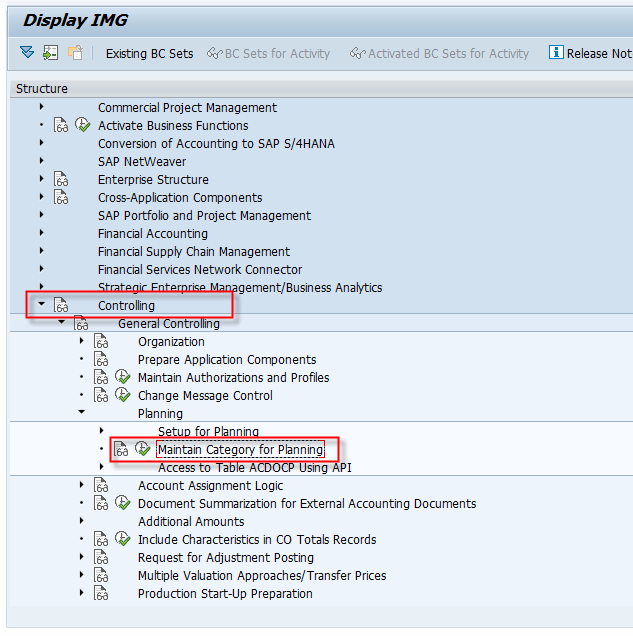Click the position-on-activity toolbar icon
The image size is (633, 636).
point(51,53)
